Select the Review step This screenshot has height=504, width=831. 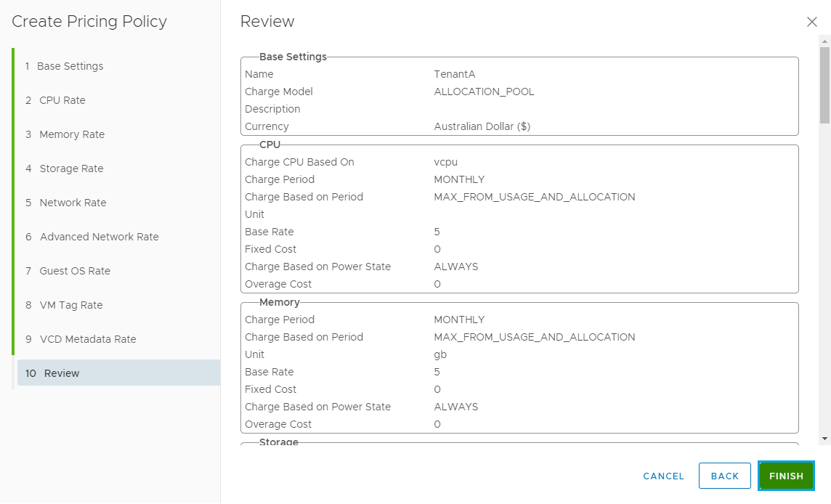click(62, 373)
